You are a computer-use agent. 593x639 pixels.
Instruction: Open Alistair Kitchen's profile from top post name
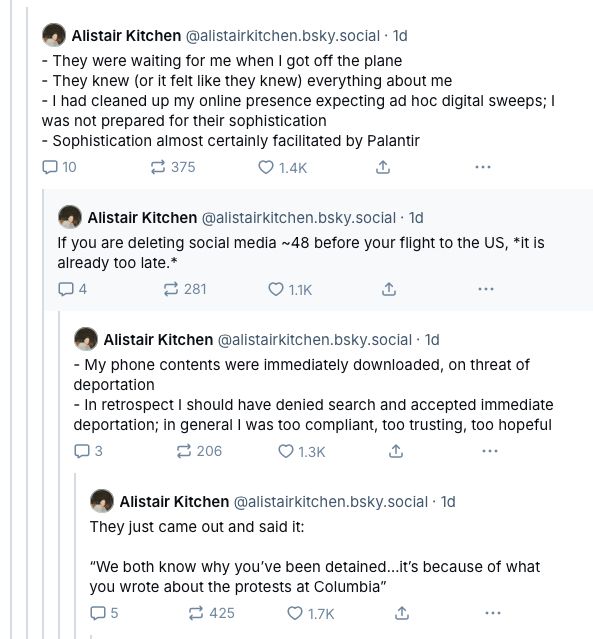pos(126,36)
